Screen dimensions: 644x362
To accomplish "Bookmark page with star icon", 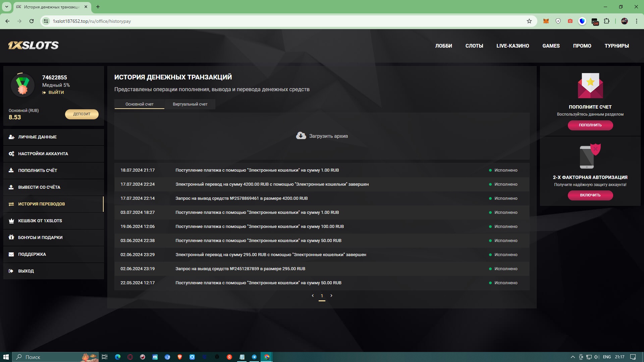I will (529, 21).
